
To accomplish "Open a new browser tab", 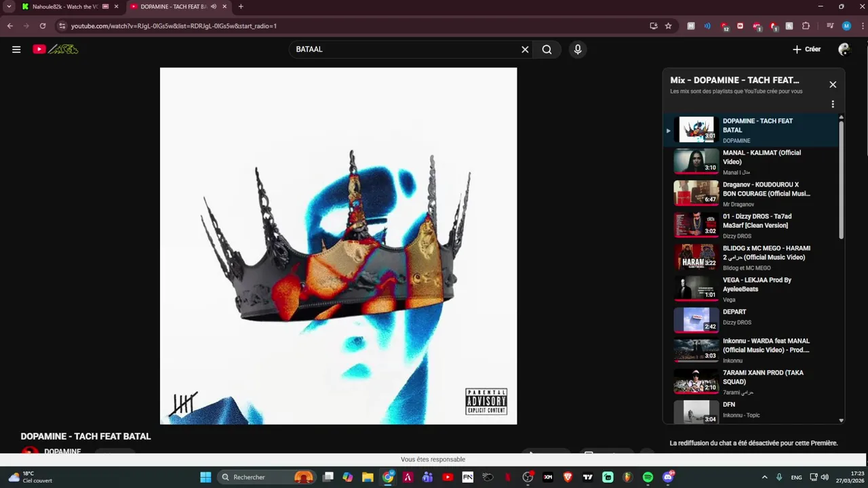I will point(241,7).
